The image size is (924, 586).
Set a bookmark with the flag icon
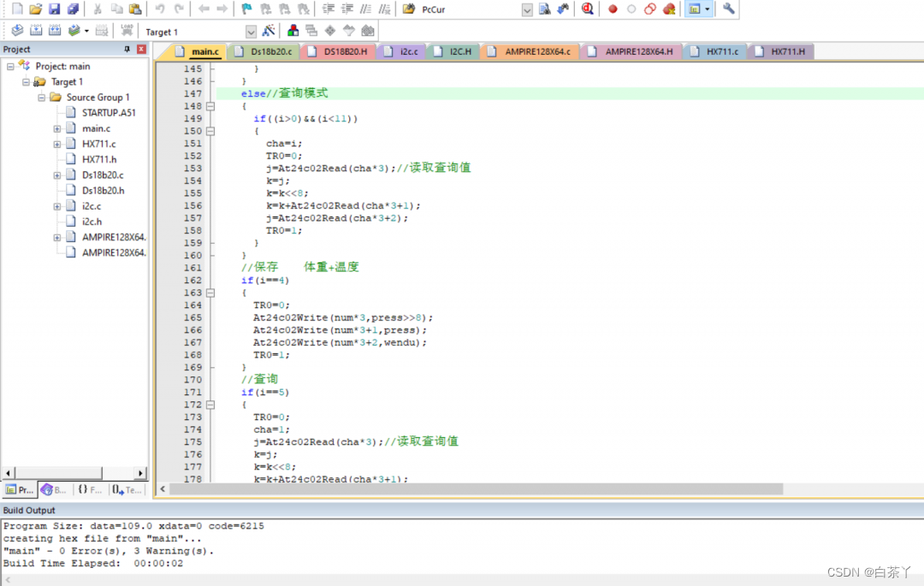pyautogui.click(x=246, y=9)
